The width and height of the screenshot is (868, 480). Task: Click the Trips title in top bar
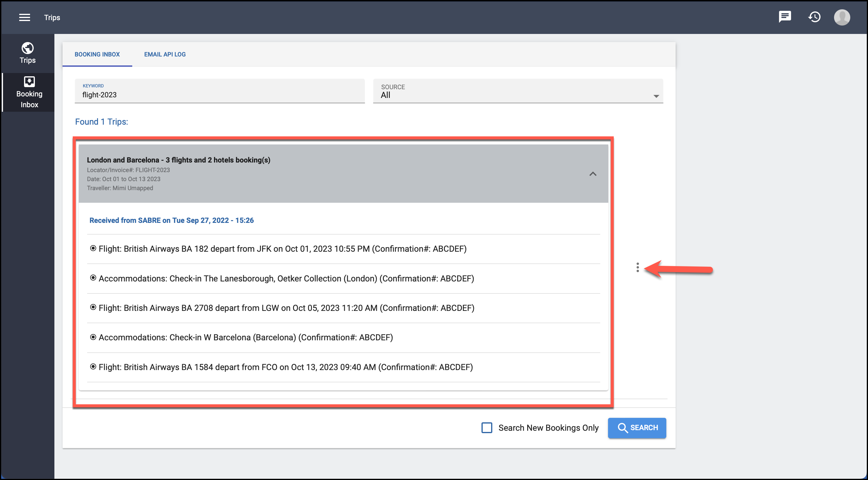(x=52, y=17)
